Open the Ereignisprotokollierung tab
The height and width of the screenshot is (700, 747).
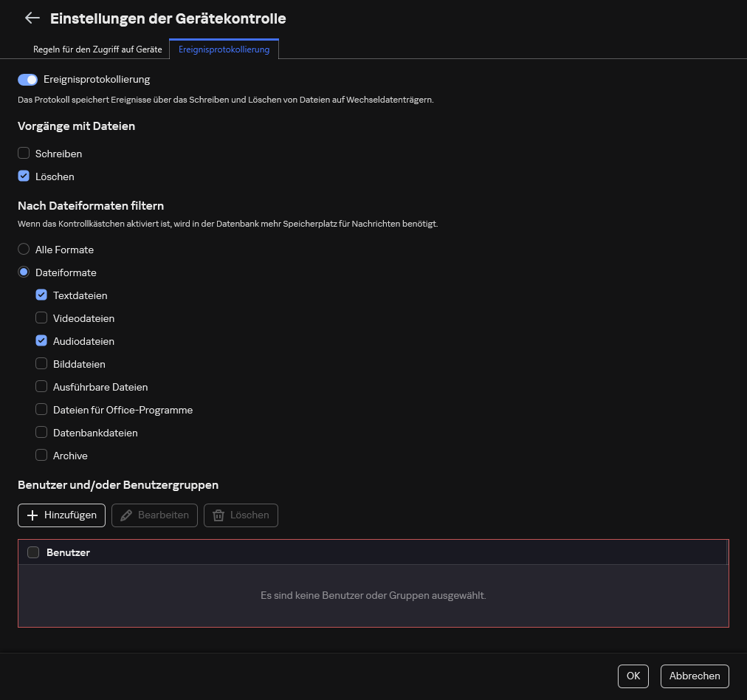[x=224, y=49]
